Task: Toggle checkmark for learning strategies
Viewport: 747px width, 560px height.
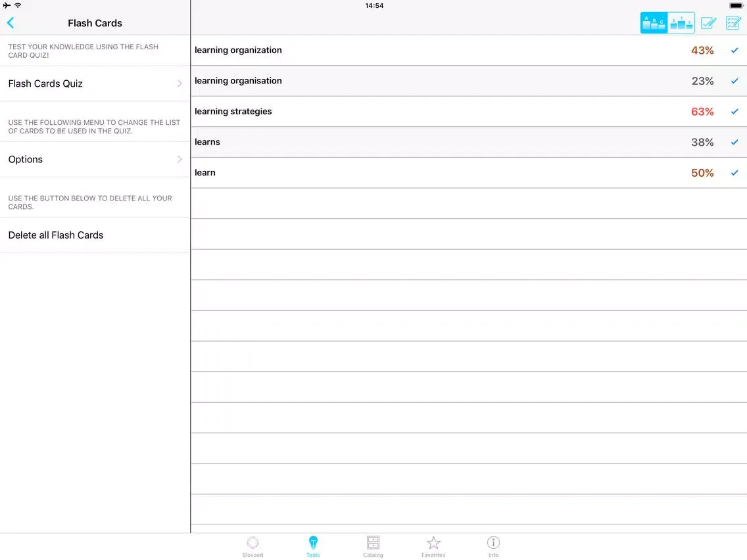Action: click(x=734, y=112)
